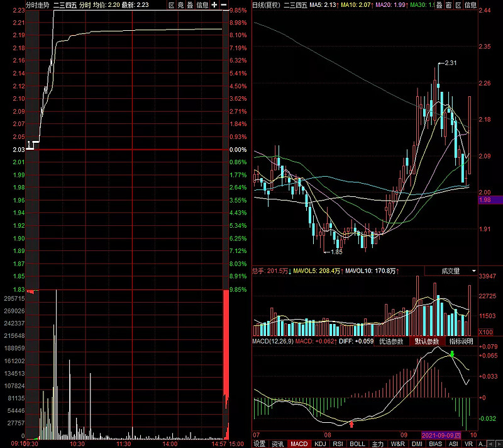Select the BOLL indicator tab

(x=357, y=444)
